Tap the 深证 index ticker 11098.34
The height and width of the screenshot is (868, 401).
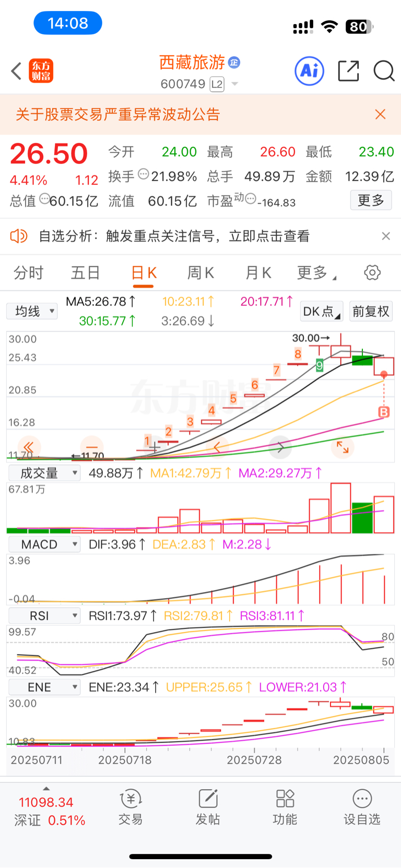(x=46, y=802)
